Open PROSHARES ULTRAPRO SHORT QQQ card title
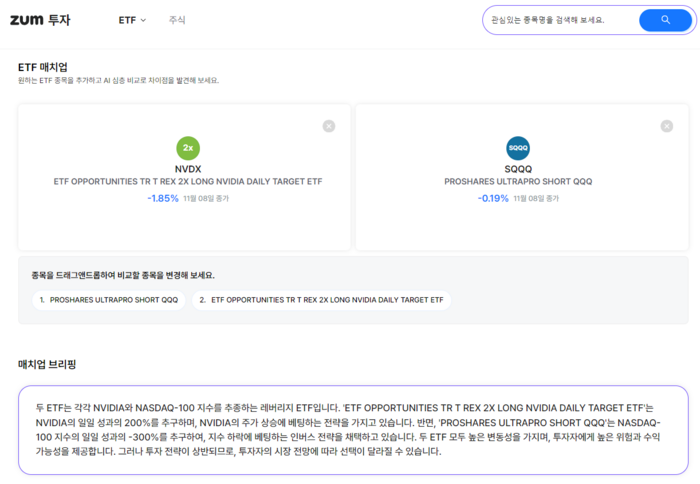 pyautogui.click(x=518, y=182)
